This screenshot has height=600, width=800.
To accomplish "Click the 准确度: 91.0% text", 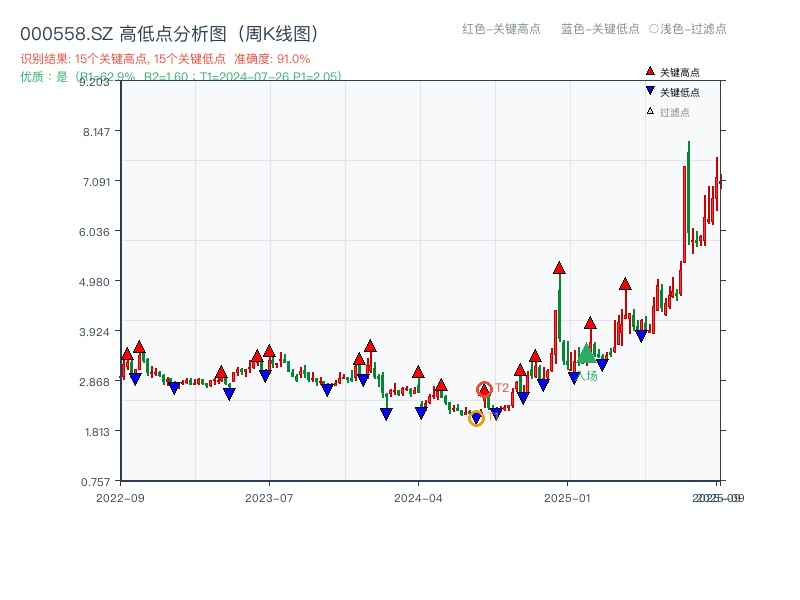I will tap(272, 59).
